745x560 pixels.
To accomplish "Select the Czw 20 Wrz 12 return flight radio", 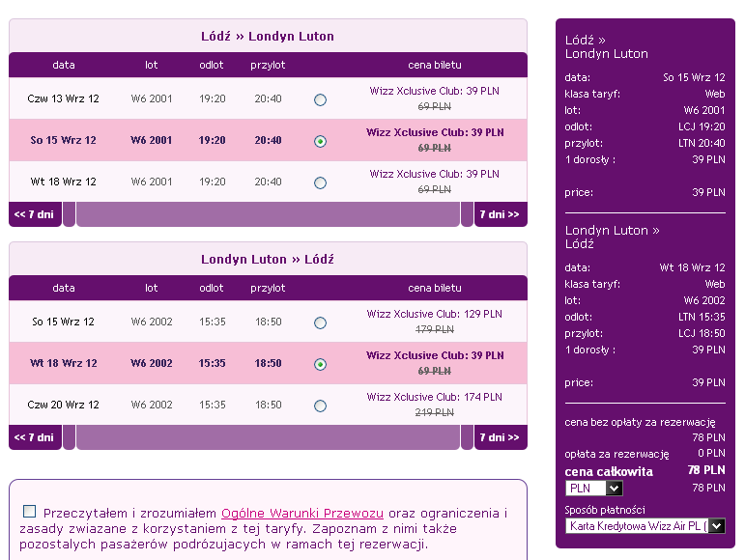I will pos(320,406).
